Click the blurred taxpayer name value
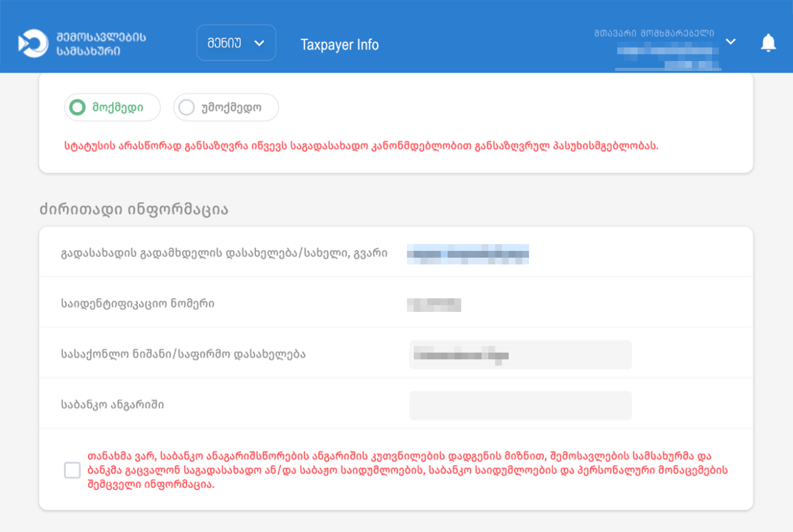The image size is (793, 532). 467,254
